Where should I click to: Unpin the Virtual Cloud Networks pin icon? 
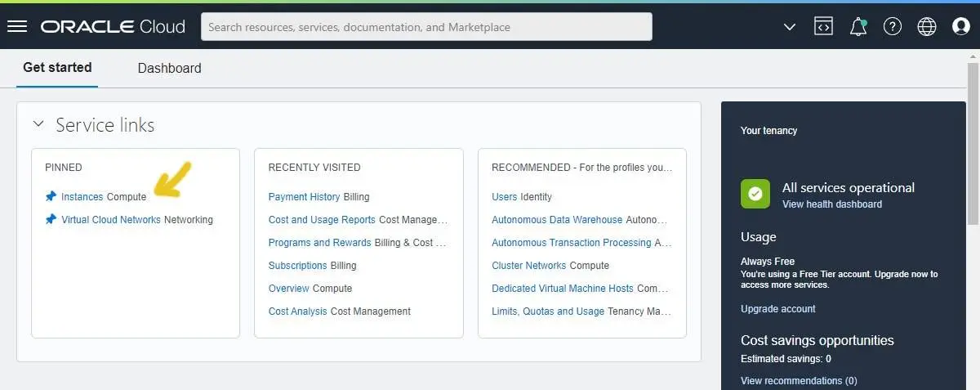pyautogui.click(x=51, y=219)
